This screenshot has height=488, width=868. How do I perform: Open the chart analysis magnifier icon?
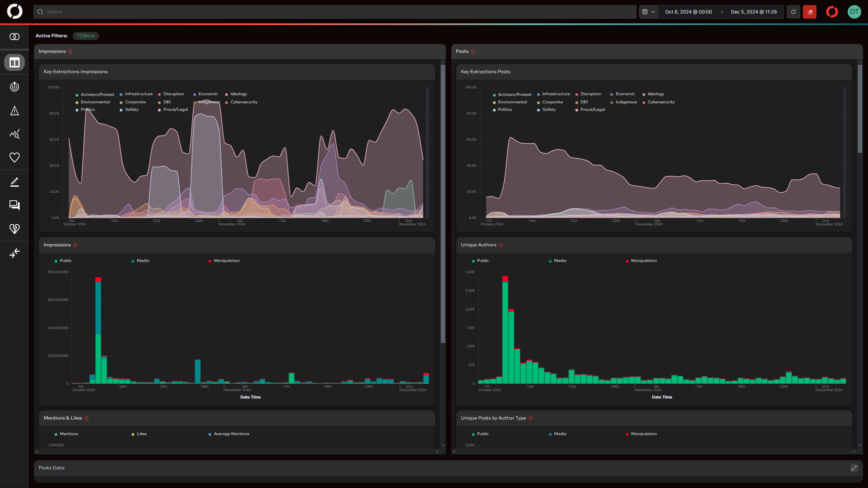(14, 134)
